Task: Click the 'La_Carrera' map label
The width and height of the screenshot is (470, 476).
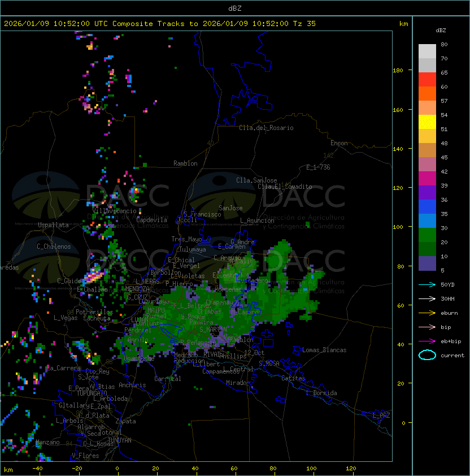Action: [63, 368]
